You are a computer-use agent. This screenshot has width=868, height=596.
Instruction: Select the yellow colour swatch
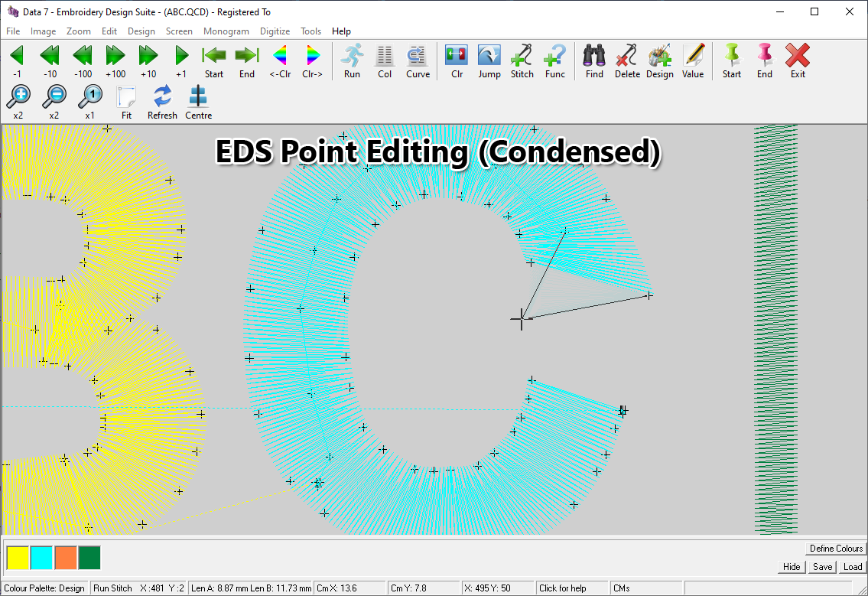[18, 558]
